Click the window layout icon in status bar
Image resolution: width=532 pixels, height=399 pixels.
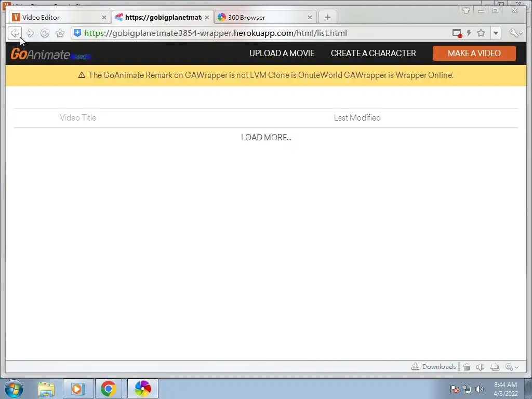[x=495, y=367]
